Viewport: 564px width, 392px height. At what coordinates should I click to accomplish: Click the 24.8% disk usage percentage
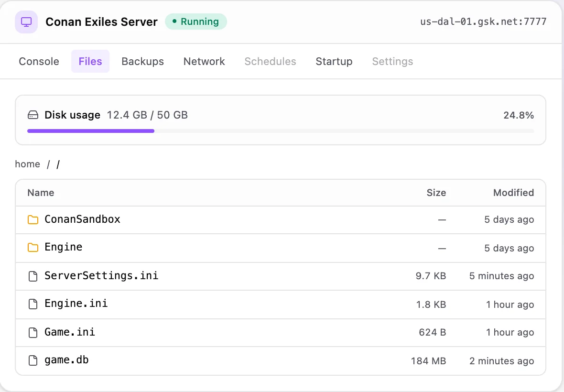(519, 115)
